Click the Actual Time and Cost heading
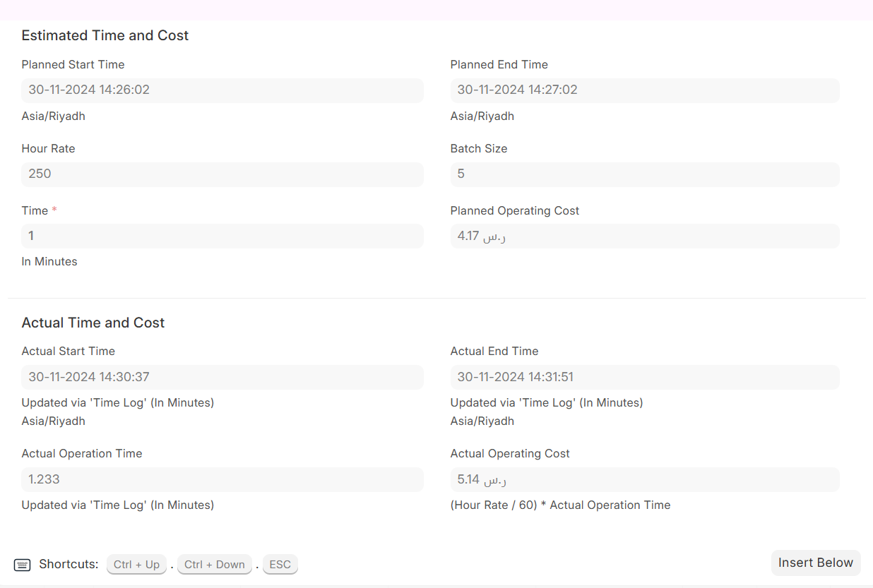 point(93,323)
